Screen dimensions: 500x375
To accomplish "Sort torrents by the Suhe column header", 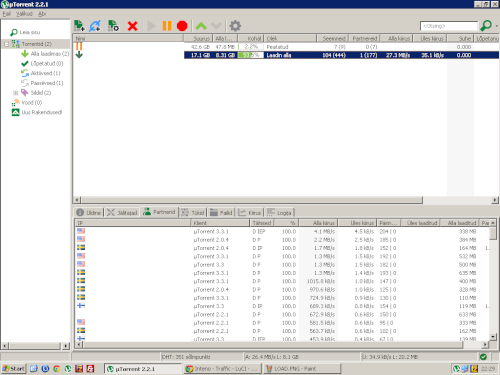I will pos(460,38).
